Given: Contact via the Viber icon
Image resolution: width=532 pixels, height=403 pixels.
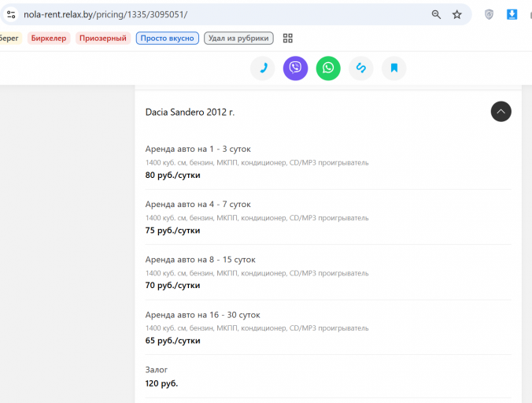Looking at the screenshot, I should [x=296, y=68].
